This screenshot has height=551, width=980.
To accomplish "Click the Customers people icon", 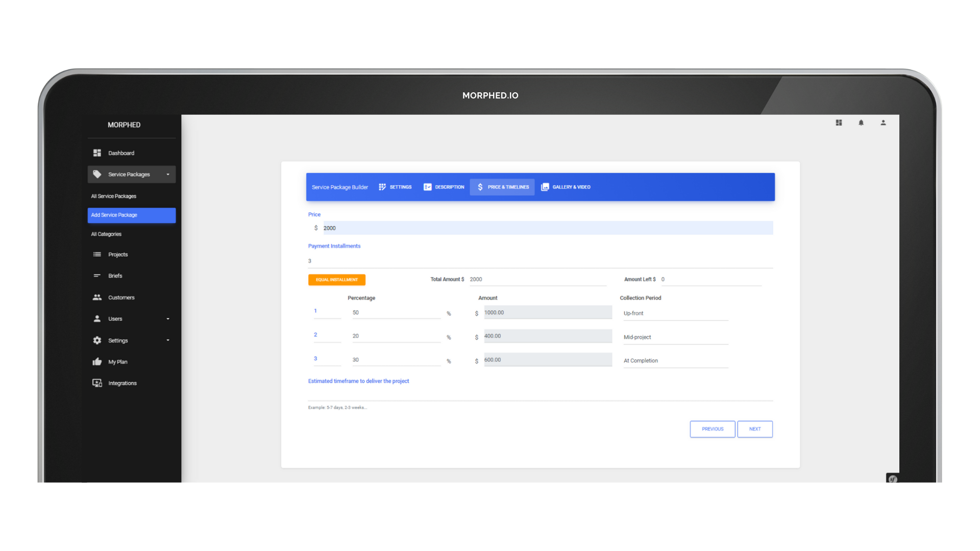I will [97, 297].
